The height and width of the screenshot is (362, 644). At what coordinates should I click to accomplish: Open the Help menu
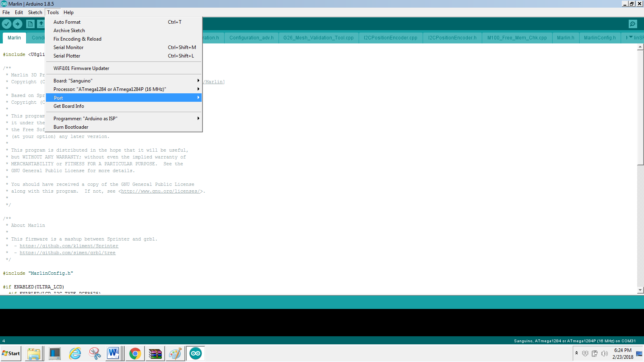pyautogui.click(x=68, y=12)
